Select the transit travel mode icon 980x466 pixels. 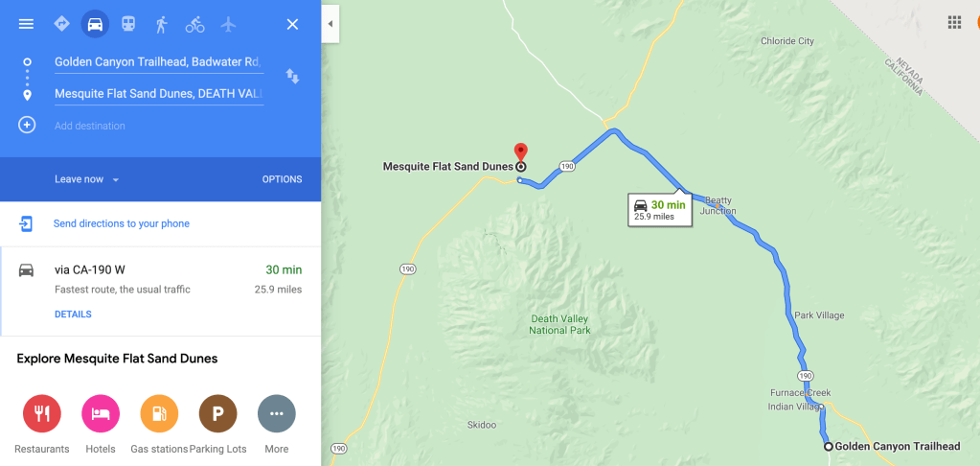click(128, 24)
